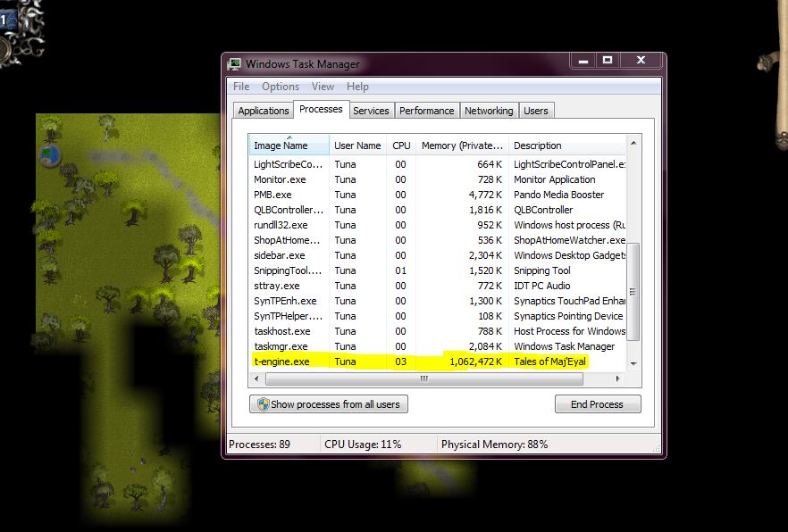Select the taskhost.exe process

tap(438, 331)
